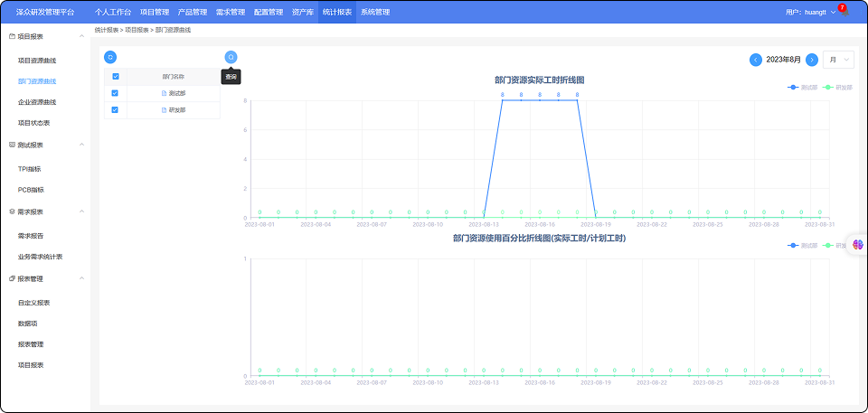The width and height of the screenshot is (868, 413).
Task: Open the TPI指标 report link
Action: (x=30, y=169)
